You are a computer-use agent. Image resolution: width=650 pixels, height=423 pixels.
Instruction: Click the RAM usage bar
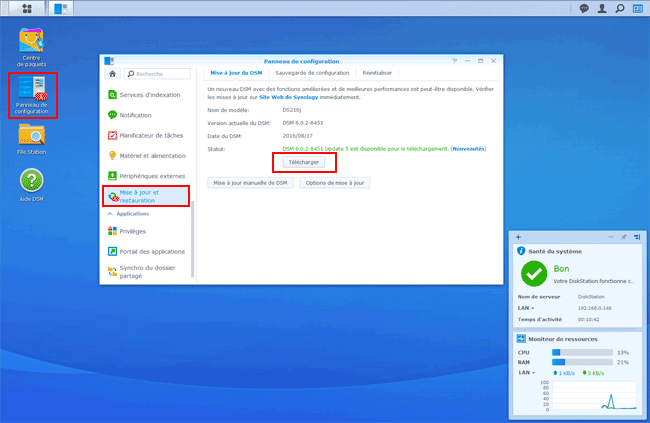point(582,362)
